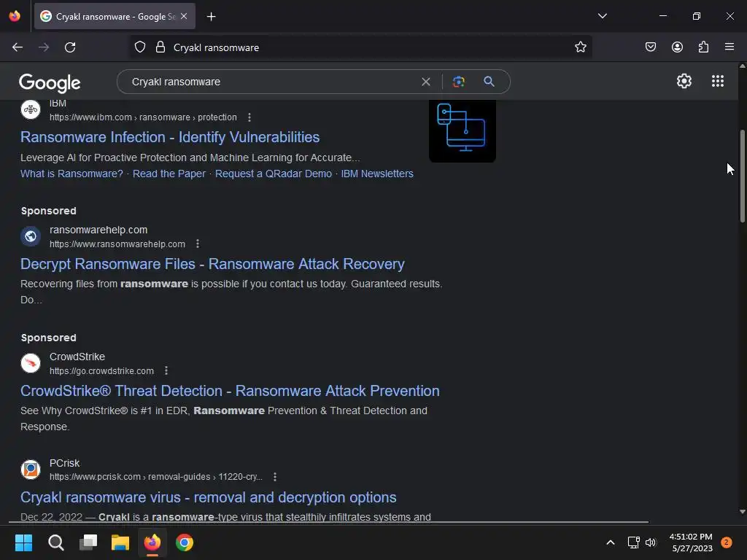Open the notifications badge showing 2
The image size is (747, 560).
coord(727,542)
